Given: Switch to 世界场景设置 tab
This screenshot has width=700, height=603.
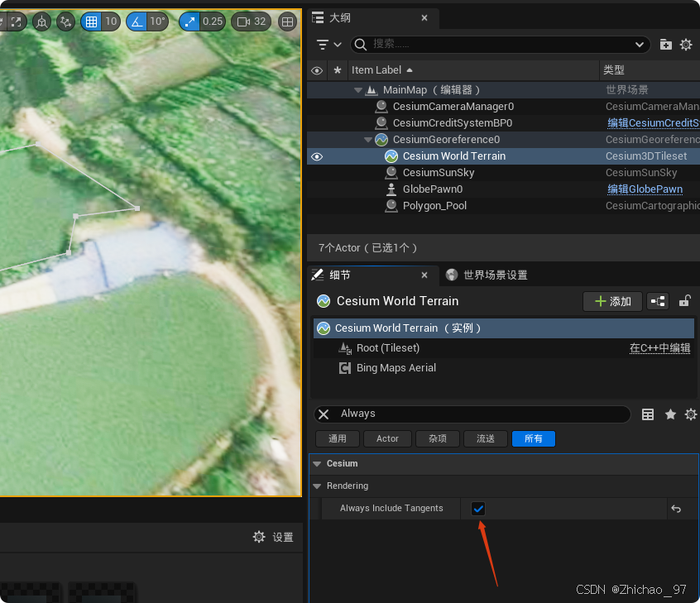Looking at the screenshot, I should pyautogui.click(x=487, y=275).
